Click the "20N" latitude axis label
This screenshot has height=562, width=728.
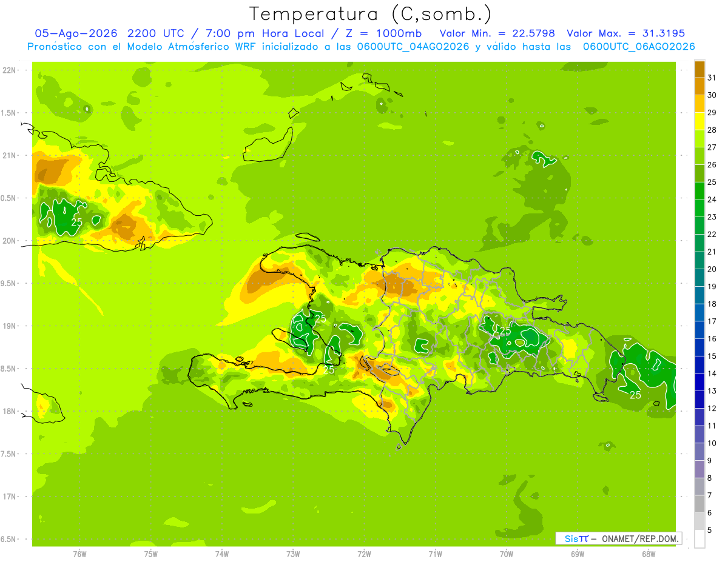[x=9, y=241]
